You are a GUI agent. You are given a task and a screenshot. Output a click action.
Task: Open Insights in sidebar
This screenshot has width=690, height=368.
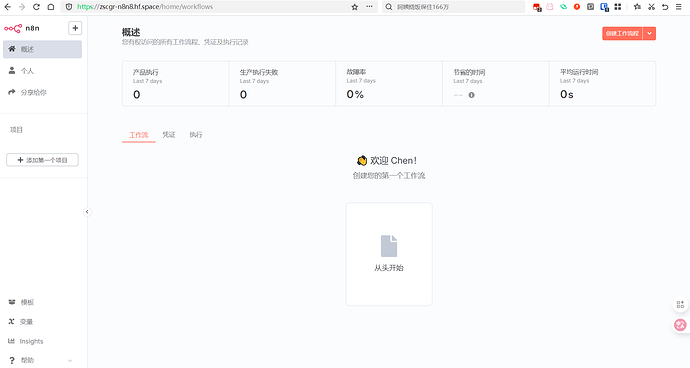[x=32, y=341]
